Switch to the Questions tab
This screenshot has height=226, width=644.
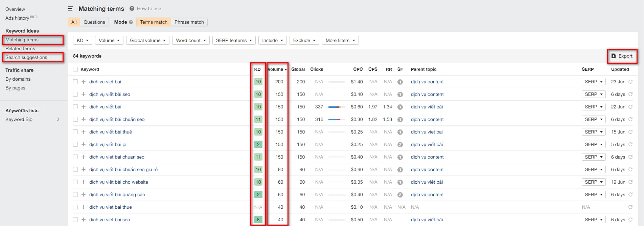(x=94, y=22)
